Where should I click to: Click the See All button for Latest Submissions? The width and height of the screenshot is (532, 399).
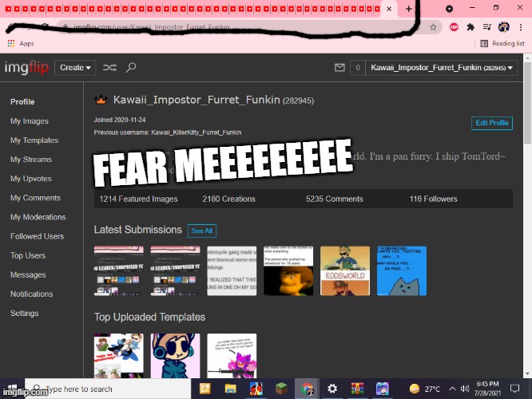(202, 231)
